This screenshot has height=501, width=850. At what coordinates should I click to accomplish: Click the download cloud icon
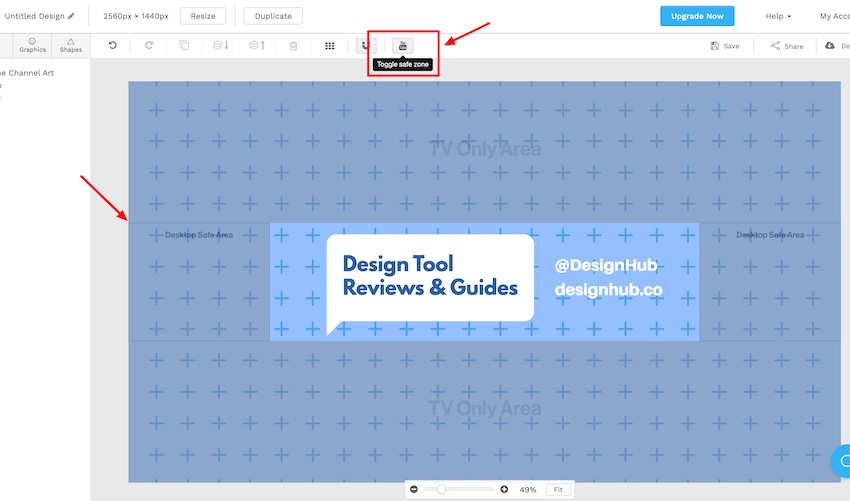(x=830, y=46)
